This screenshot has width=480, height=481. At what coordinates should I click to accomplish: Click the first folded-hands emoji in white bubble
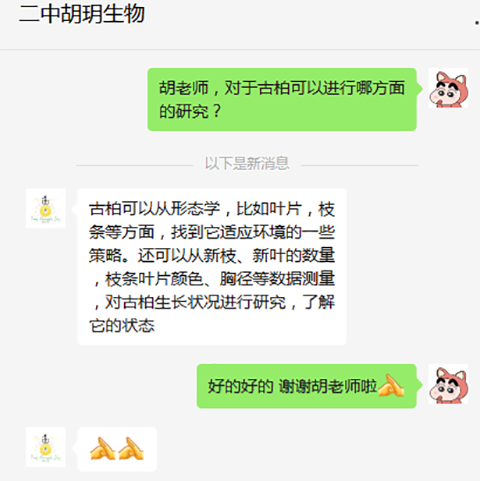click(103, 449)
